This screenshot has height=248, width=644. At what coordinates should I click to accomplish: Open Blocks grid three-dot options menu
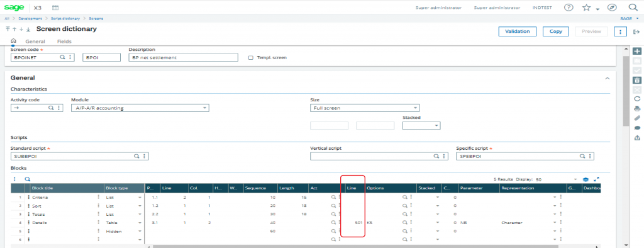tap(15, 179)
